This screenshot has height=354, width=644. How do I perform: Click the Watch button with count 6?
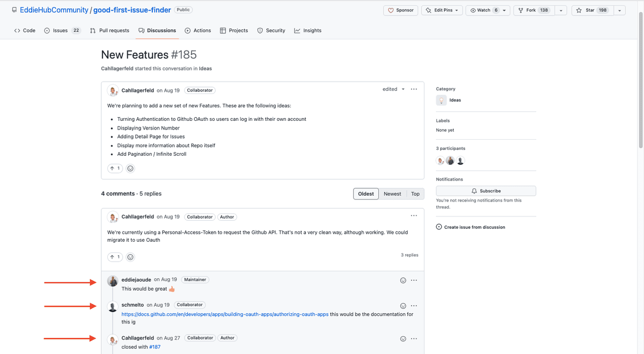pos(487,10)
